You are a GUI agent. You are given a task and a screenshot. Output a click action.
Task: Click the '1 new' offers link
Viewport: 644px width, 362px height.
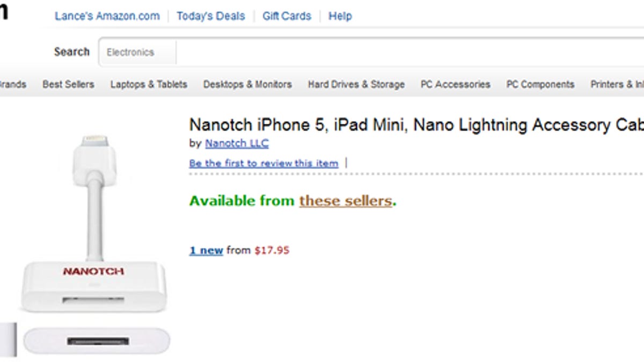pyautogui.click(x=206, y=250)
